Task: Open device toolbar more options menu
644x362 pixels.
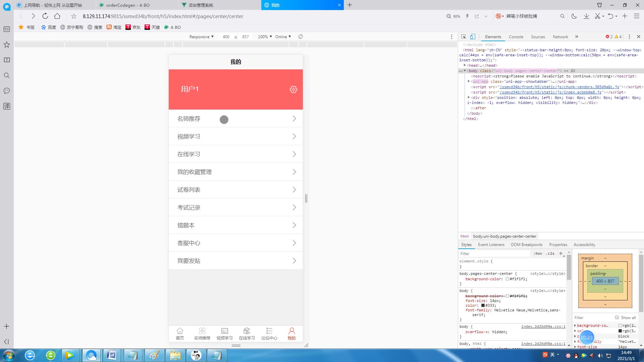Action: tap(451, 37)
